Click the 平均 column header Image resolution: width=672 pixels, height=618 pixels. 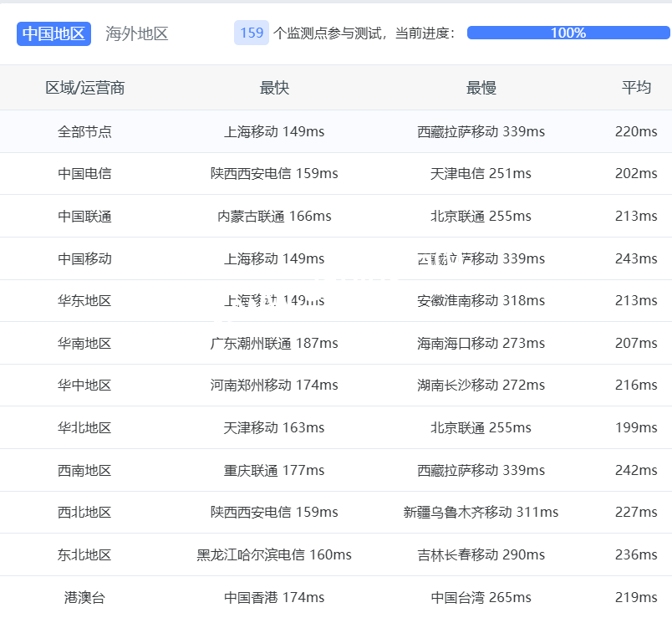point(636,88)
